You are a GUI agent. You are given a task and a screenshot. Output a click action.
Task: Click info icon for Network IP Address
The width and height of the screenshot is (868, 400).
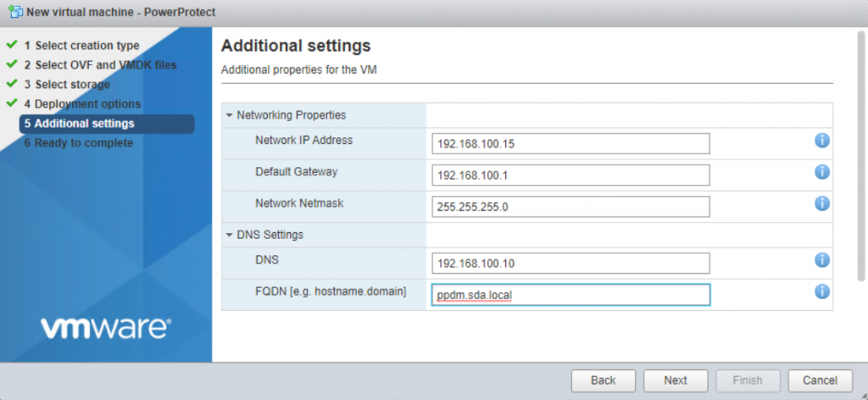tap(821, 141)
